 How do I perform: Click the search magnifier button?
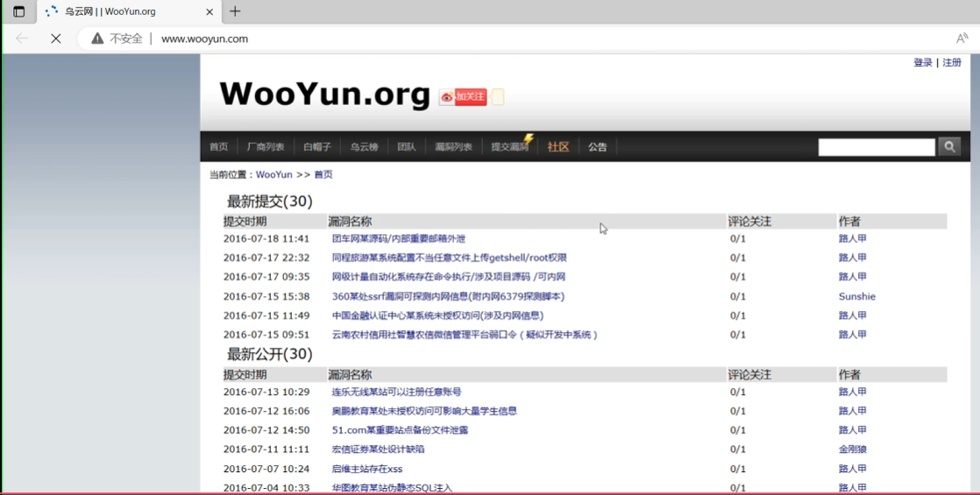click(949, 147)
